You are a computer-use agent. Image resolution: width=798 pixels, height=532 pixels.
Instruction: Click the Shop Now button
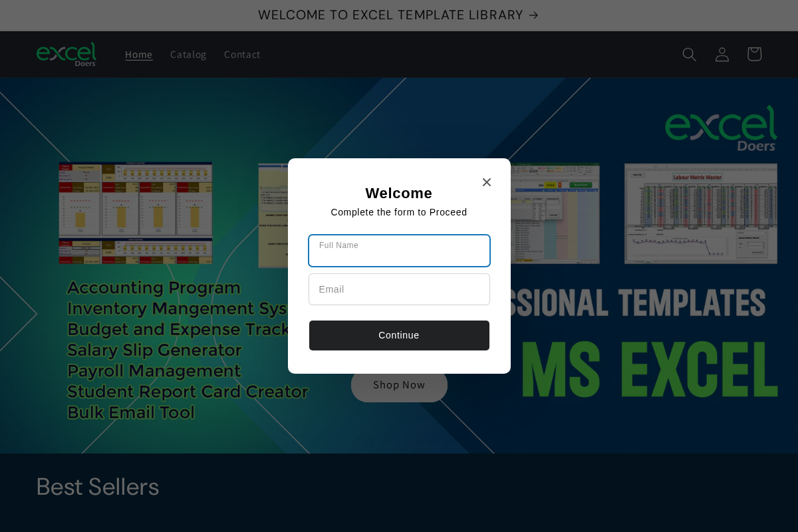click(399, 385)
